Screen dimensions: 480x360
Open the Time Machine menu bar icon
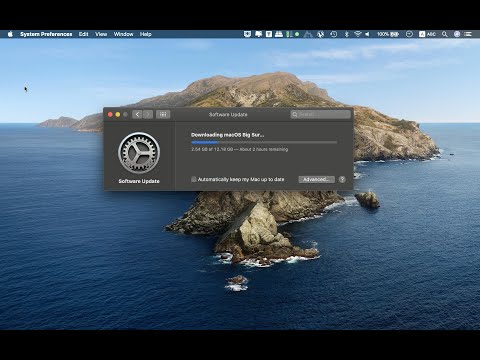(x=334, y=34)
